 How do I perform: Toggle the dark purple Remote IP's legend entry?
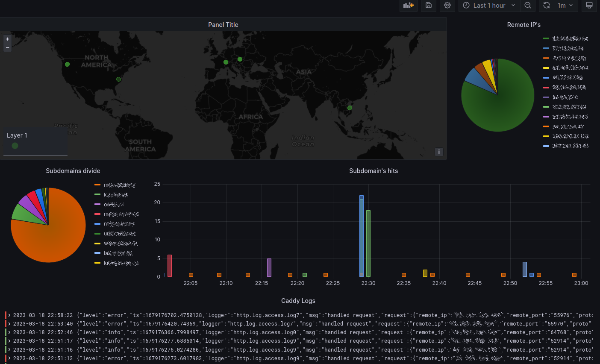pyautogui.click(x=561, y=97)
